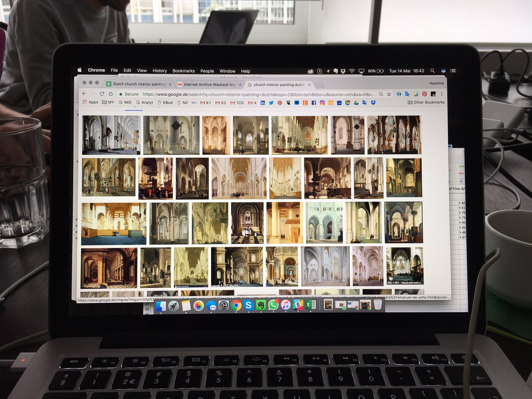Open the History menu
This screenshot has height=399, width=532.
[160, 71]
